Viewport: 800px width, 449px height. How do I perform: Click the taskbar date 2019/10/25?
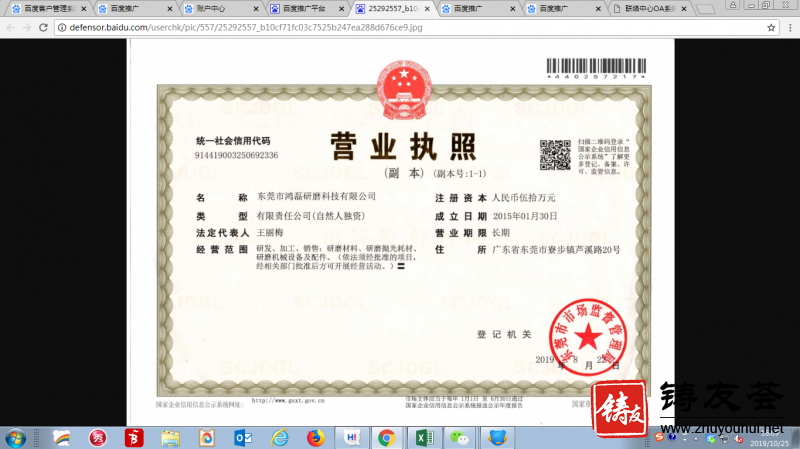(769, 443)
